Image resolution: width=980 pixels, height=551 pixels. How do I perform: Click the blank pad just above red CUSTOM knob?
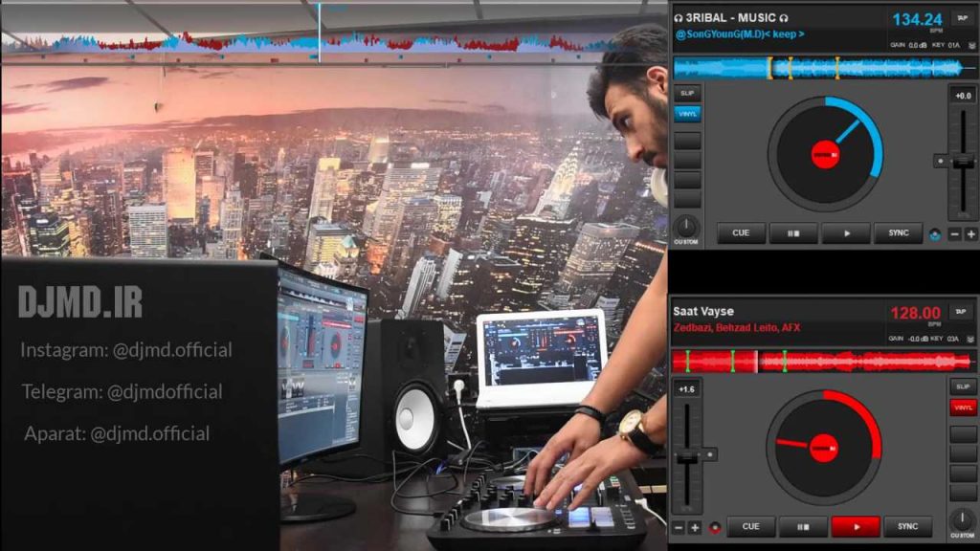[963, 493]
